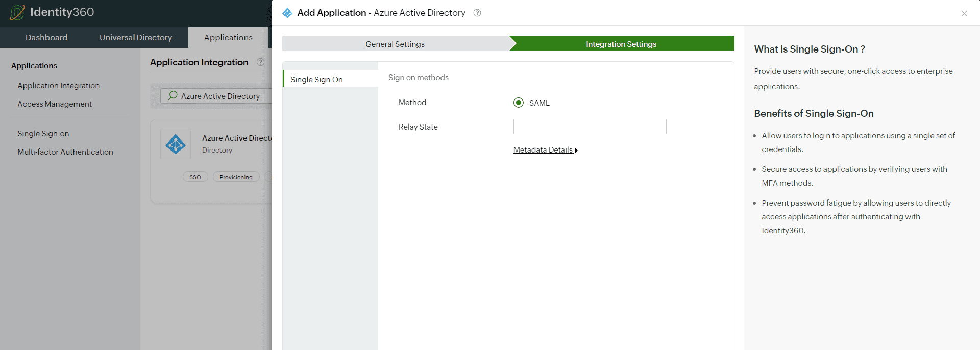The image size is (980, 350).
Task: Click the Azure diamond icon in dialog title
Action: (x=287, y=13)
